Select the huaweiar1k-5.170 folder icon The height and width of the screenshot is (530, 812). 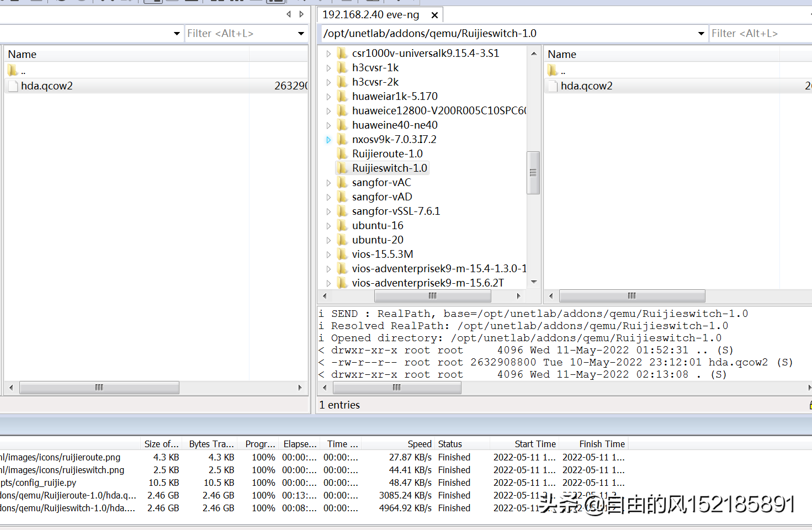[x=343, y=97]
